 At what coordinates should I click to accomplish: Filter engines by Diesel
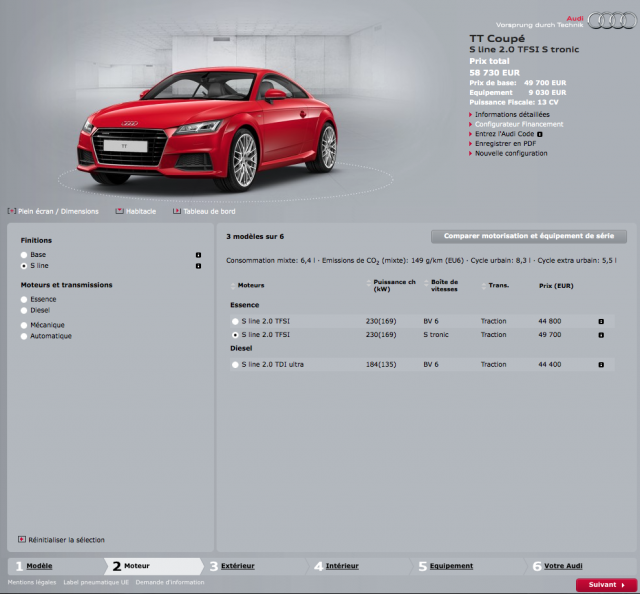(24, 310)
